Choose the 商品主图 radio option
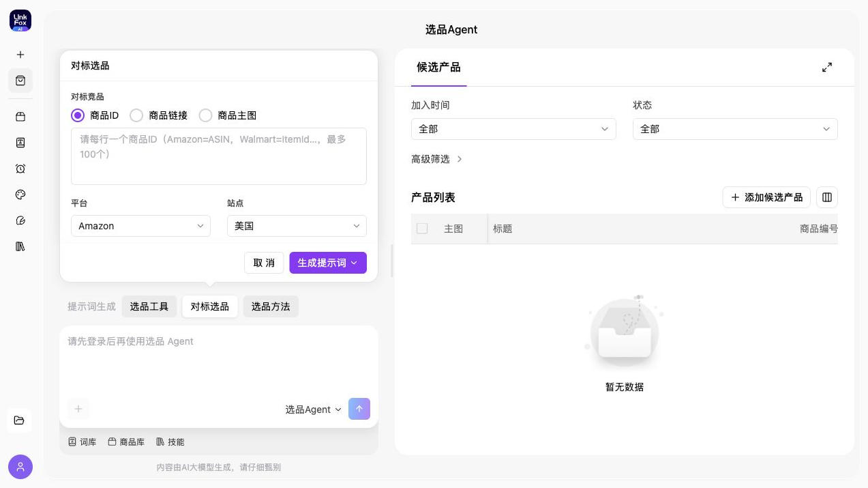The width and height of the screenshot is (868, 488). coord(205,115)
